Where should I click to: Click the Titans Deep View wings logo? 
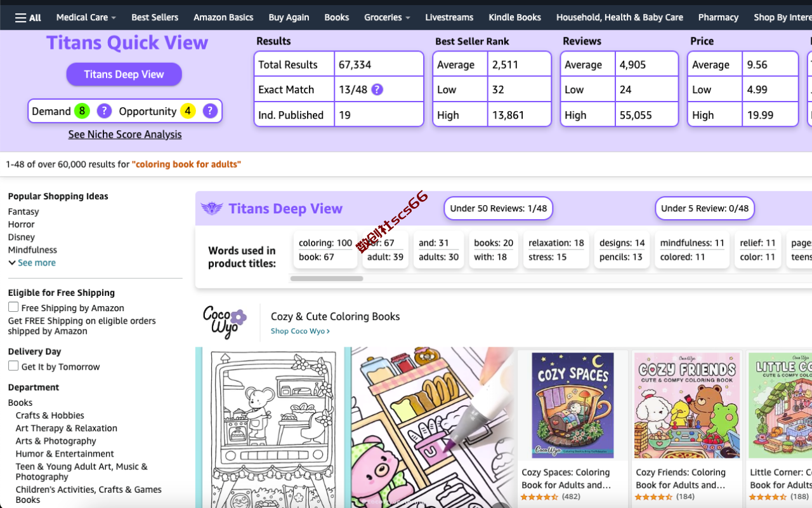coord(212,208)
